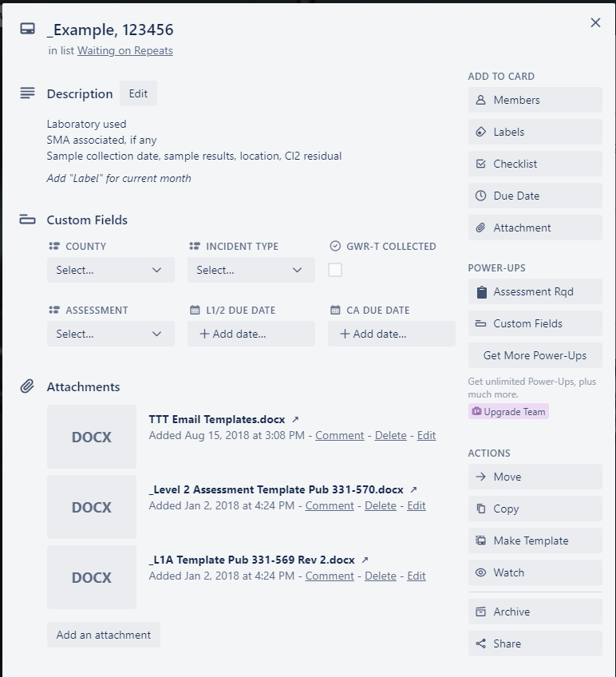The image size is (616, 677).
Task: Click the TTT Email Templates DOCX thumbnail
Action: [92, 437]
